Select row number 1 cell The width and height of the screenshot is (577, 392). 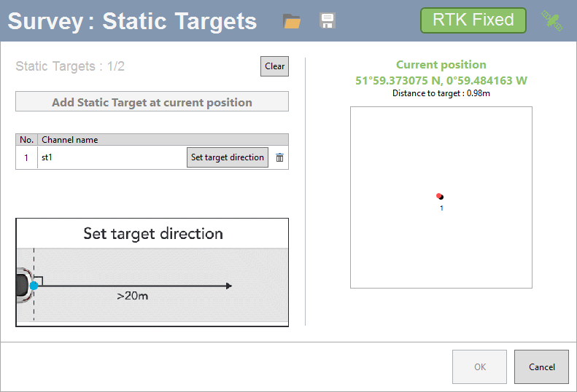point(26,157)
